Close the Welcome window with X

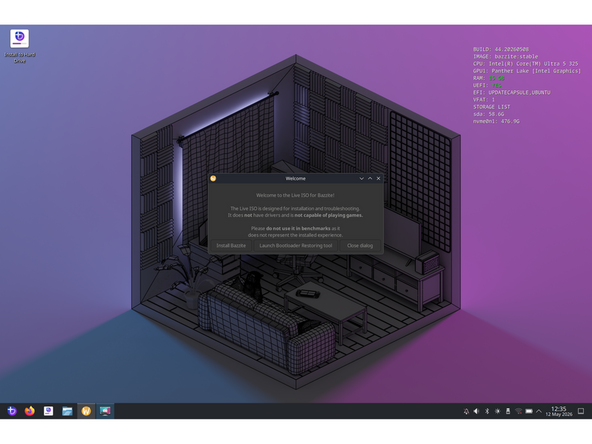378,178
